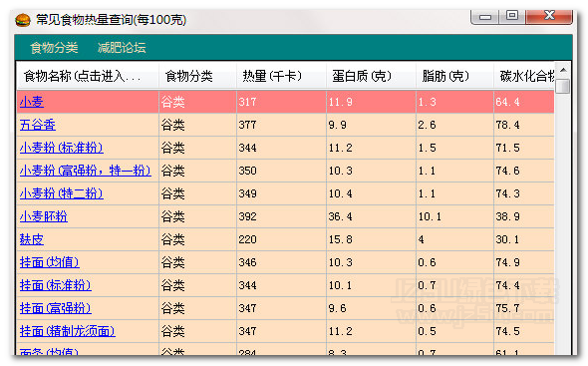Open the 挂面(富强粉) link

56,308
